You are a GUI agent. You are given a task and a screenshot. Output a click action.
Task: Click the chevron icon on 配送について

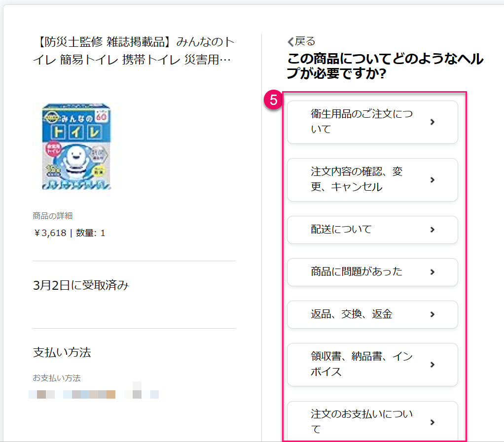pos(432,230)
